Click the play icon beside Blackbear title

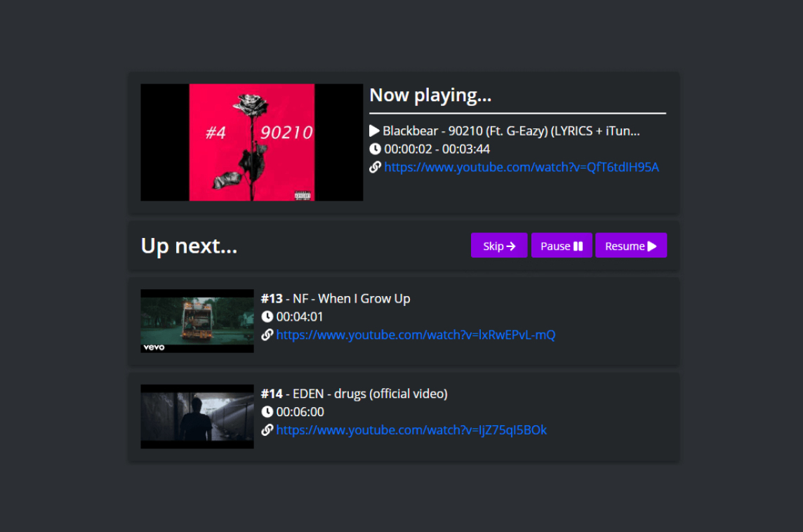coord(374,131)
